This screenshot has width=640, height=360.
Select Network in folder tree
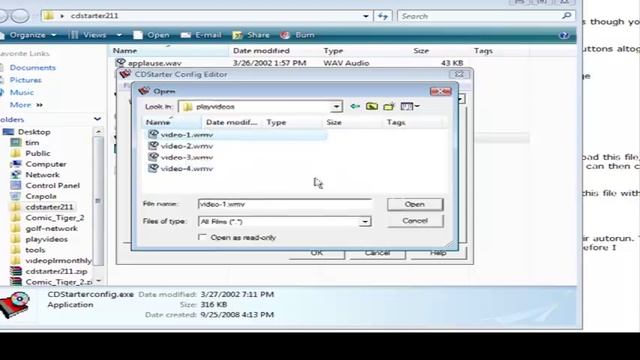[x=42, y=175]
